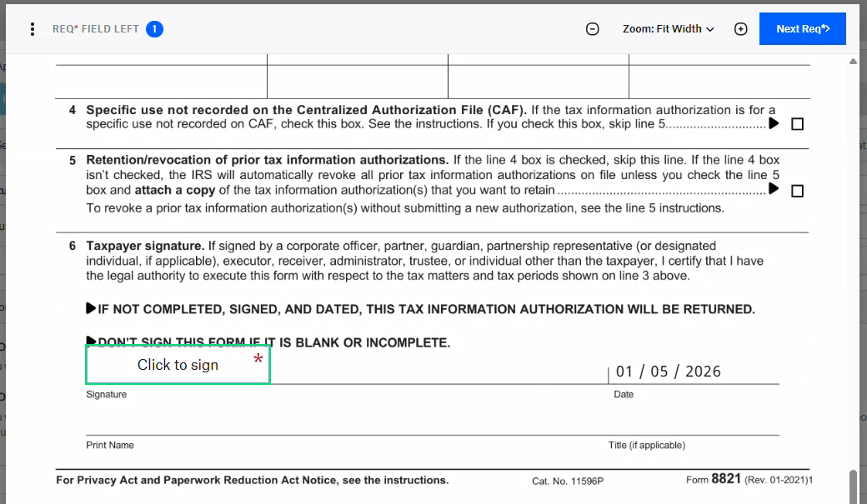
Task: Zoom out using the minus icon
Action: tap(593, 28)
